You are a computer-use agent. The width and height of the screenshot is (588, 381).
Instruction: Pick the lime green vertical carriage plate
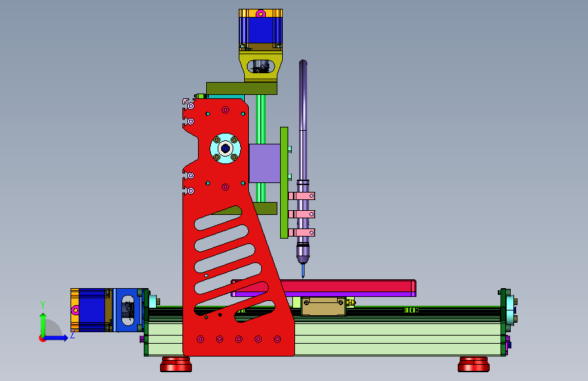point(284,182)
